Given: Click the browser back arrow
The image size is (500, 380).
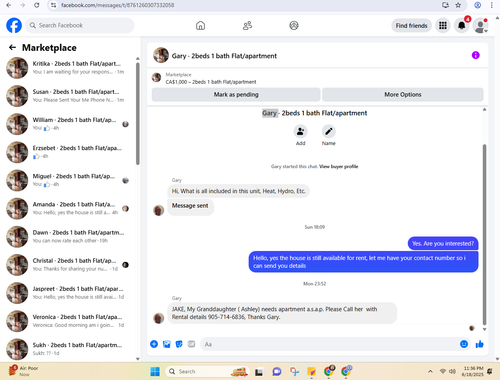Looking at the screenshot, I should pos(9,5).
